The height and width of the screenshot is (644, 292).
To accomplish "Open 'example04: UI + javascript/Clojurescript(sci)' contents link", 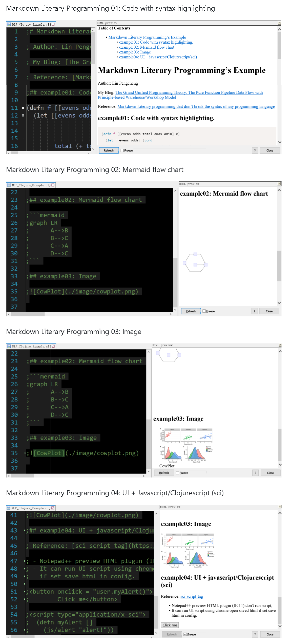I will [x=158, y=57].
